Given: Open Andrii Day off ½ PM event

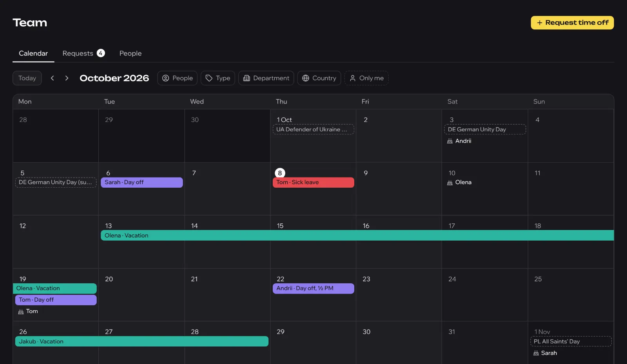Looking at the screenshot, I should pos(313,288).
